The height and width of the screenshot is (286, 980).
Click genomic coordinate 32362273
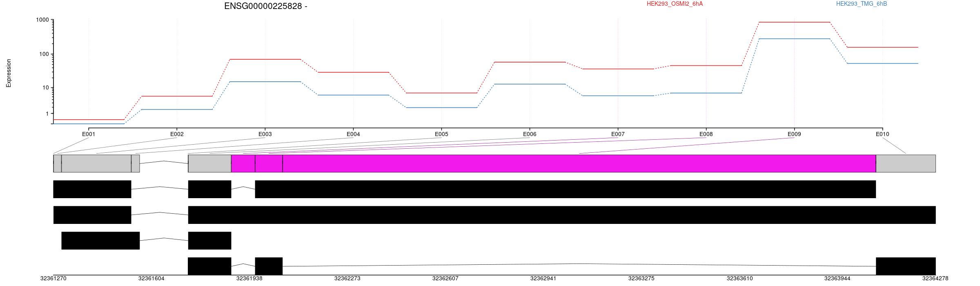347,279
